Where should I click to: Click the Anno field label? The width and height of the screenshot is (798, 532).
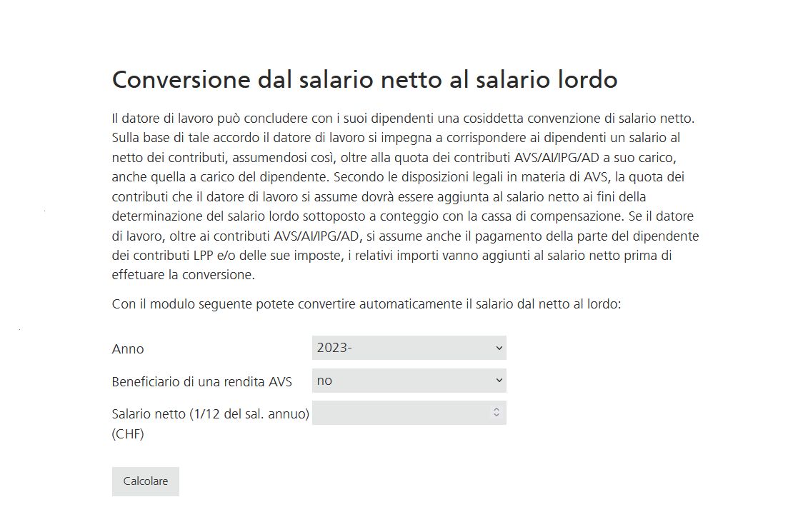(127, 349)
